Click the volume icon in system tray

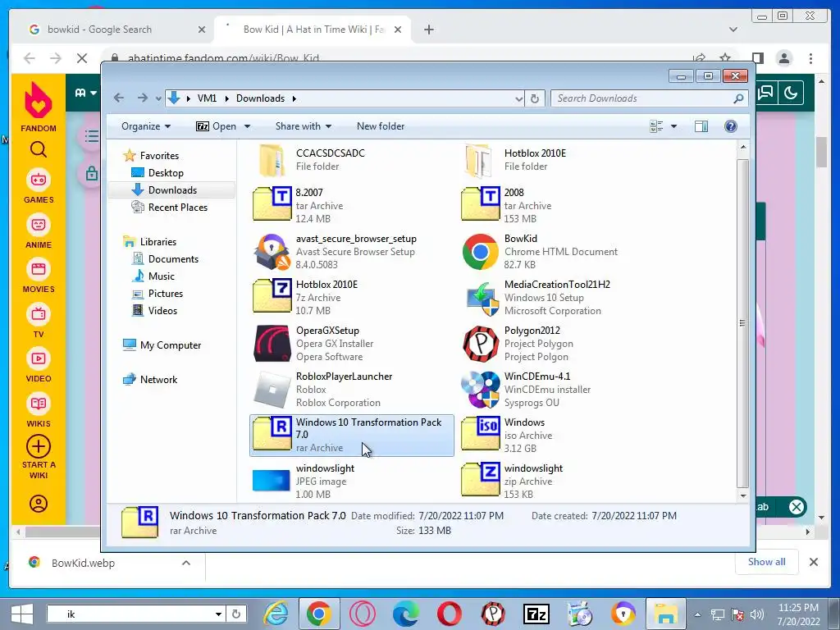pos(757,614)
